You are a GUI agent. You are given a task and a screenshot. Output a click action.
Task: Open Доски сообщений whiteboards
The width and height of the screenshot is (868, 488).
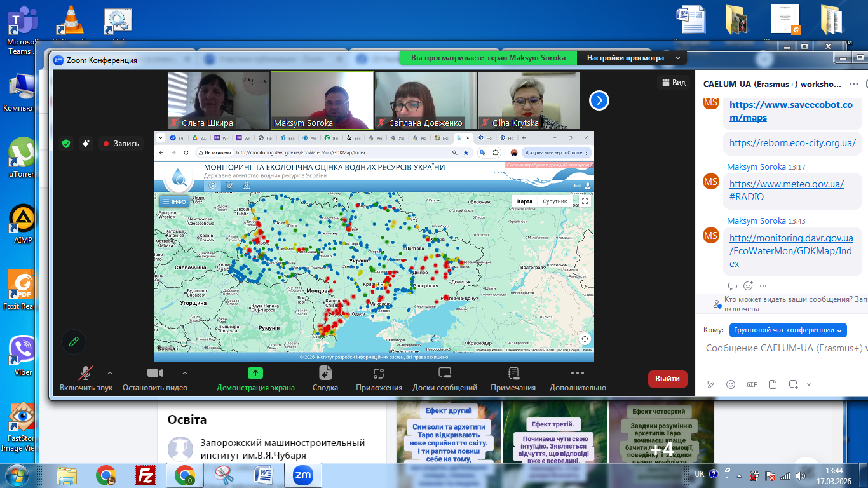coord(444,379)
